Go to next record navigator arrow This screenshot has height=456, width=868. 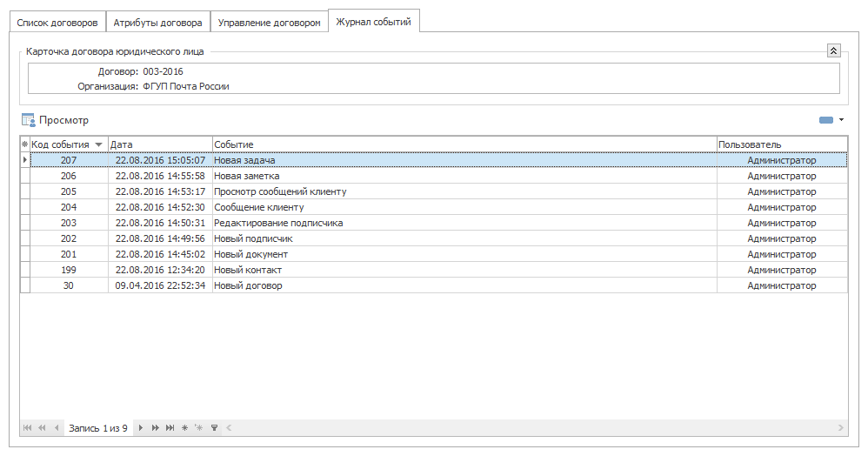click(x=141, y=428)
